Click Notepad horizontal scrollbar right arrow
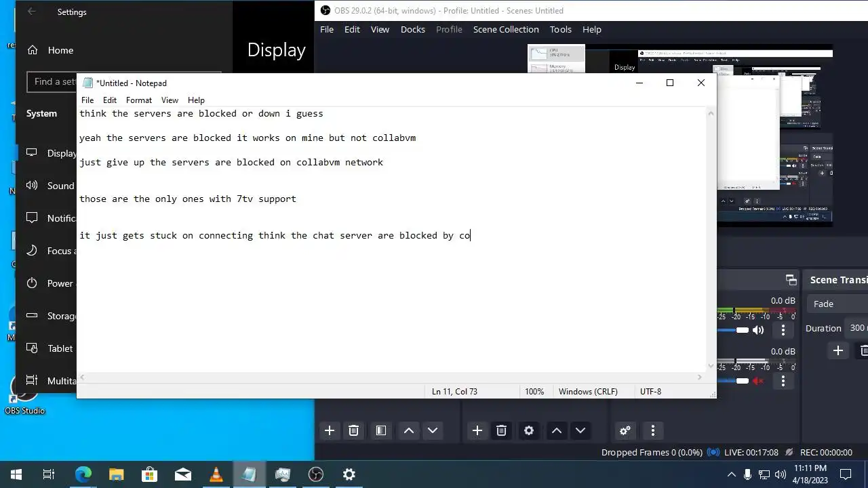This screenshot has height=488, width=868. pos(701,378)
